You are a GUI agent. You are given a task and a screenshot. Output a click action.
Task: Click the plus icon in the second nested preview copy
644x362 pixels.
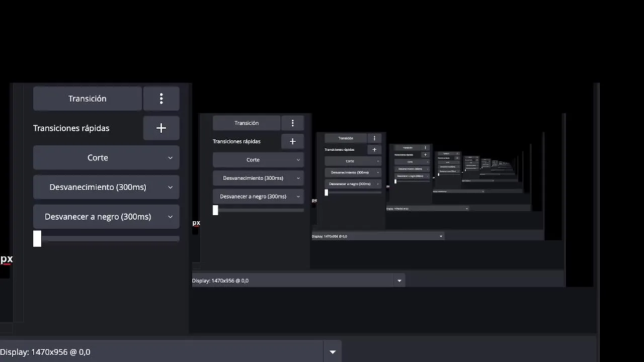pyautogui.click(x=374, y=149)
